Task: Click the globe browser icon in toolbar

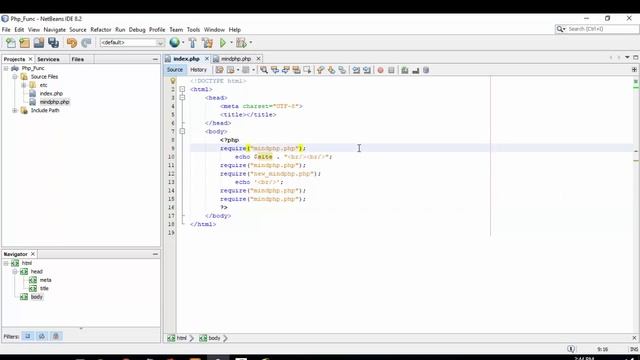Action: pos(174,42)
